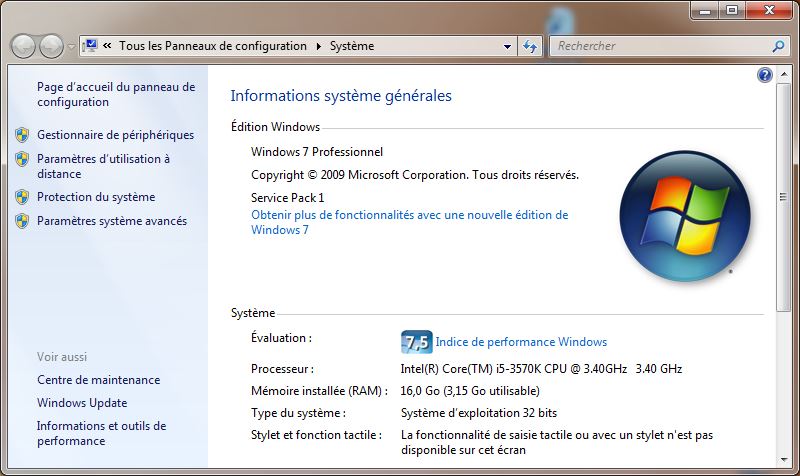Click the 'Évaluation :' label
This screenshot has height=476, width=800.
click(x=281, y=338)
